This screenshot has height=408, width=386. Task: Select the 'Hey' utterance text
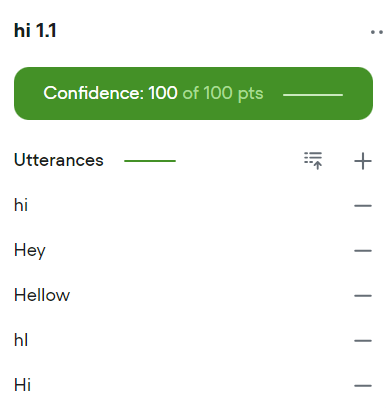tap(30, 251)
